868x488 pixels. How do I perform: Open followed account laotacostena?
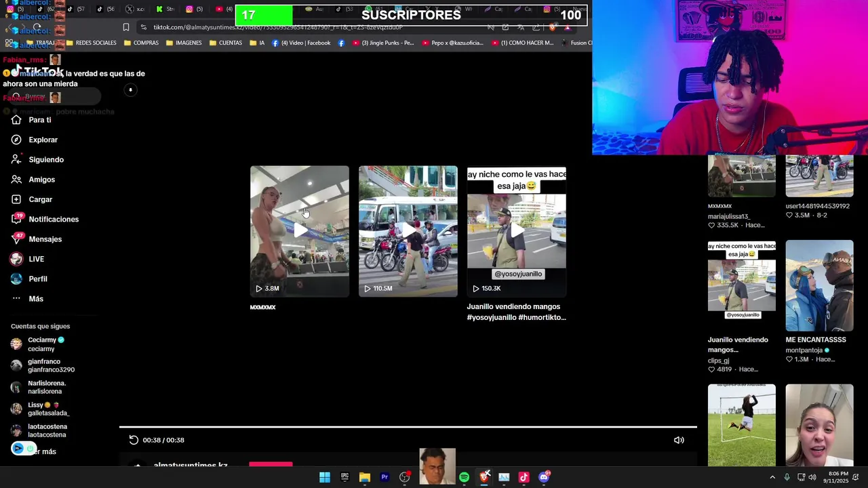click(x=38, y=430)
